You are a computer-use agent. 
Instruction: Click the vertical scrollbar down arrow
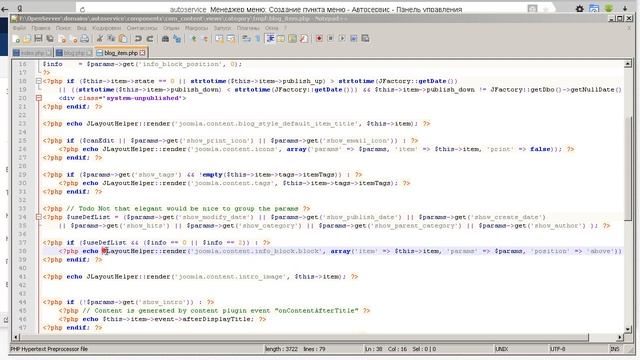tap(628, 329)
